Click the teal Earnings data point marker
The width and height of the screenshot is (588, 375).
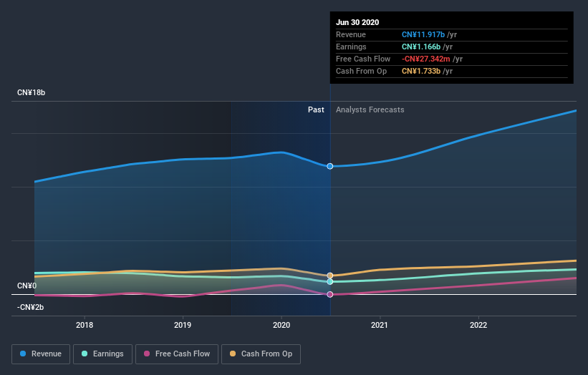pyautogui.click(x=330, y=282)
